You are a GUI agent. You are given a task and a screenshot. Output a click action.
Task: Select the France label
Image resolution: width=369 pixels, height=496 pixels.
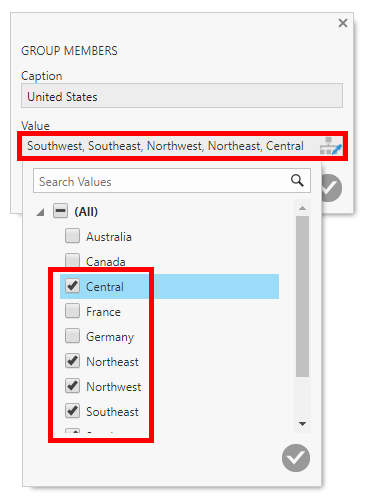103,312
